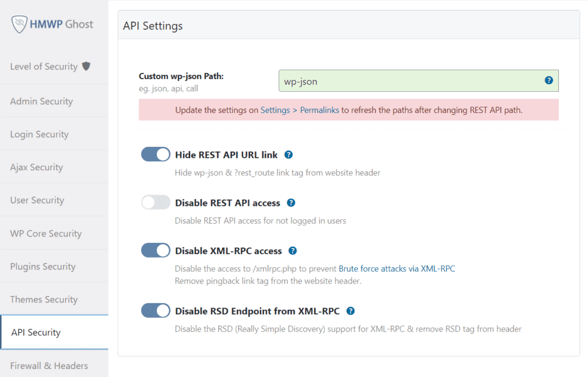
Task: Go to Firewall & Headers section
Action: (49, 366)
